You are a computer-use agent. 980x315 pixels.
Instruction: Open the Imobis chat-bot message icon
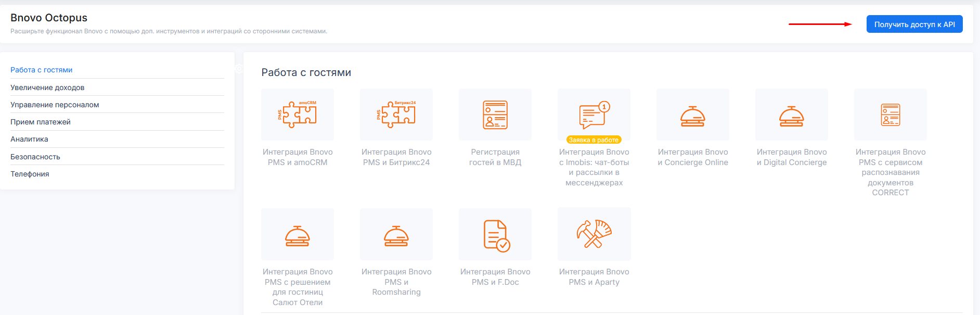point(594,115)
